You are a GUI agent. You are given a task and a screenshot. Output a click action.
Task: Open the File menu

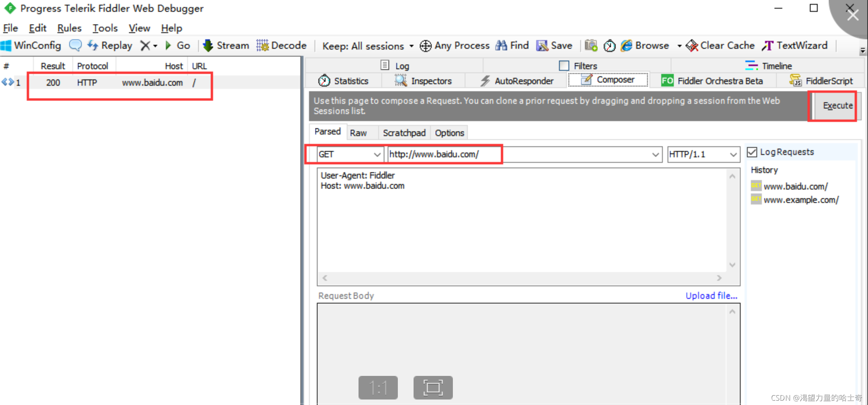coord(10,28)
